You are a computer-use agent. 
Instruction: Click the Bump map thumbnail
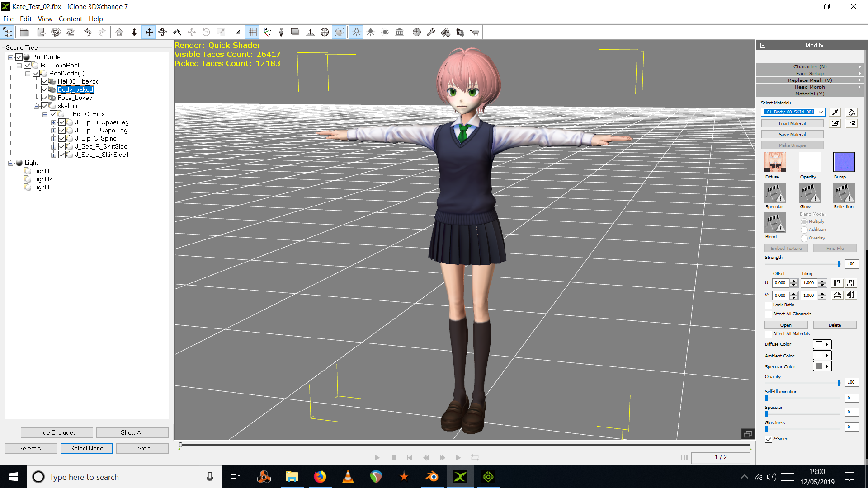[844, 162]
